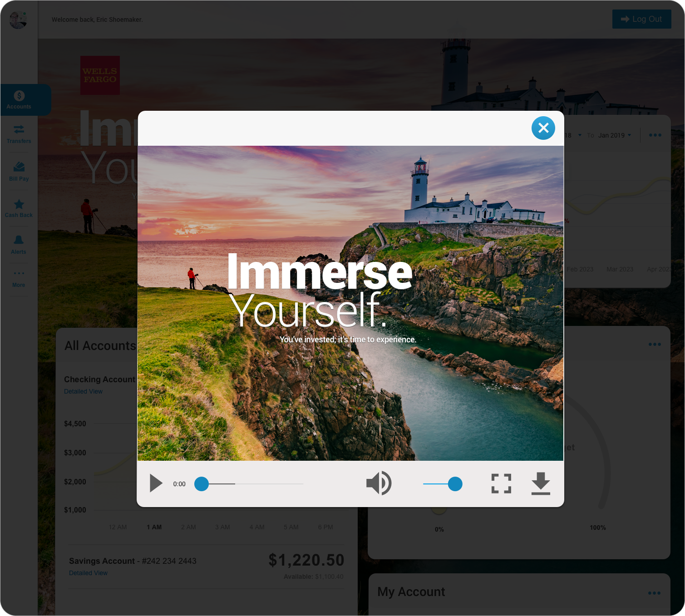Viewport: 685px width, 616px height.
Task: Click the All Accounts heading
Action: (x=100, y=346)
